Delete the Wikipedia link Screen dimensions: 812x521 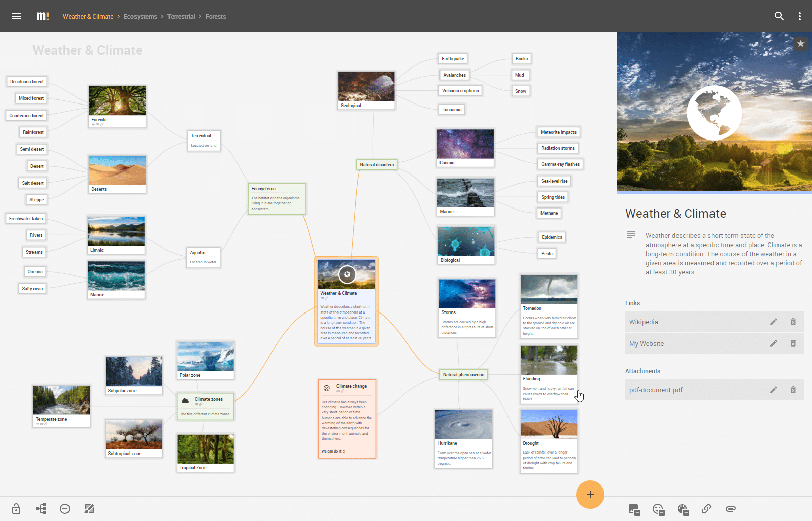click(793, 322)
